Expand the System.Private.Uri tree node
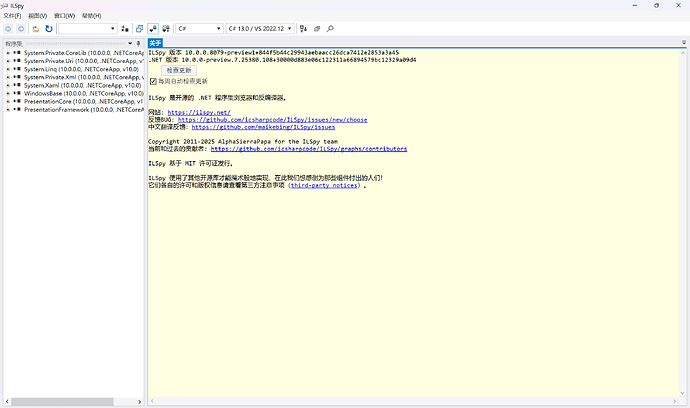The height and width of the screenshot is (408, 690). [8, 61]
